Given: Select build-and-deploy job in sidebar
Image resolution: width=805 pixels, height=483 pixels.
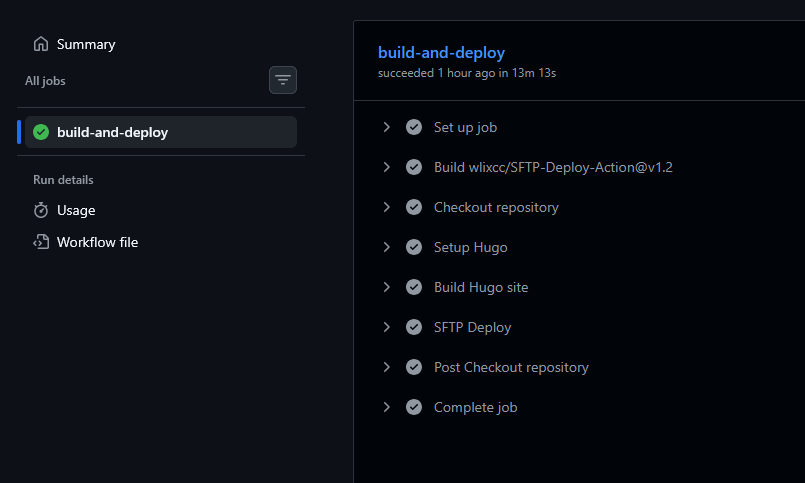Looking at the screenshot, I should click(x=112, y=132).
